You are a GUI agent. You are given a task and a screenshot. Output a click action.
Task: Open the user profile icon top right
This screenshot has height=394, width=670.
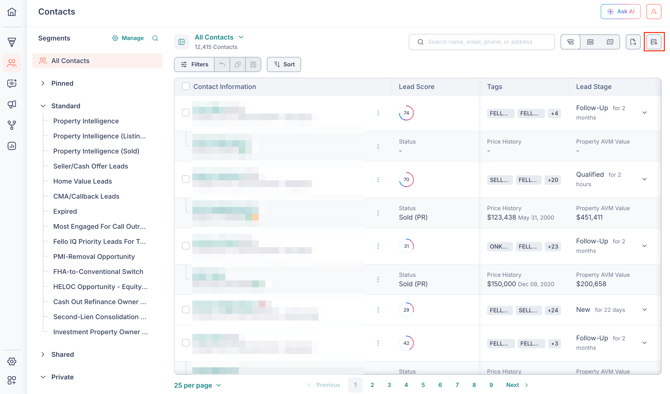coord(654,12)
